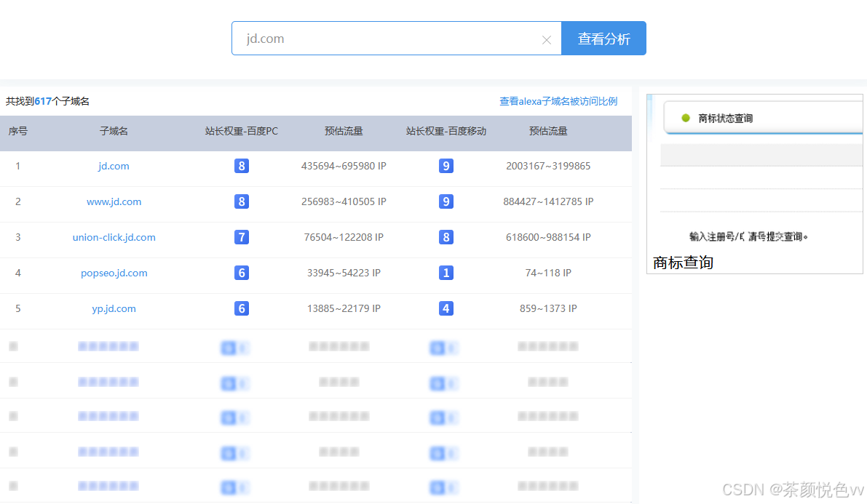Screen dimensions: 867x504
Task: Open the jd.com subdomain link in row 1
Action: (114, 166)
